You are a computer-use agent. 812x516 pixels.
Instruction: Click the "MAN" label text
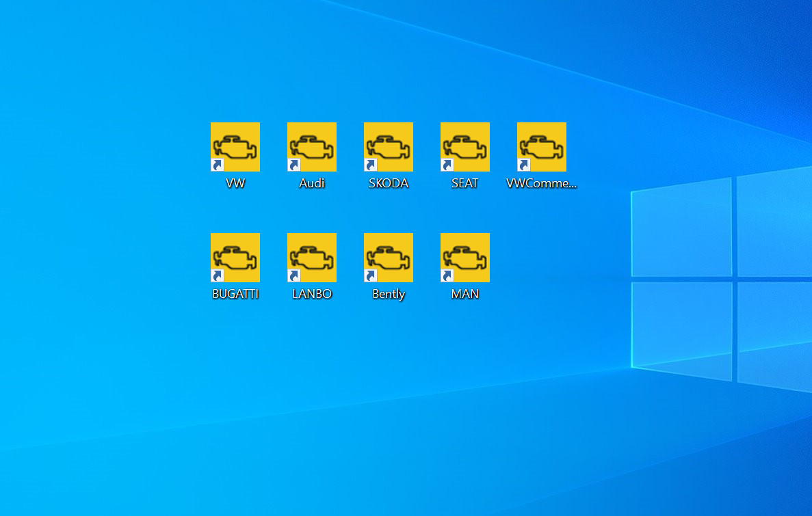pos(465,294)
